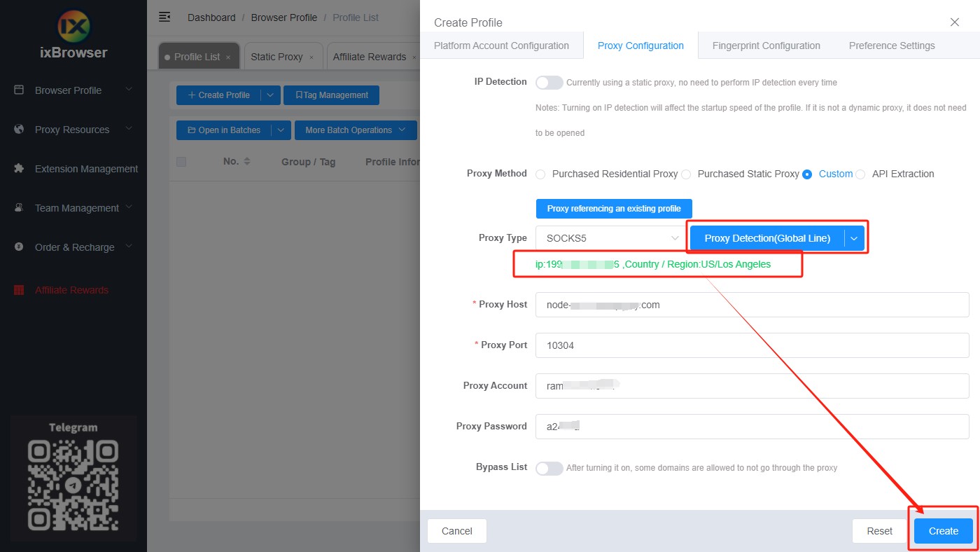The image size is (980, 552).
Task: Open Extension Management from sidebar
Action: (x=85, y=168)
